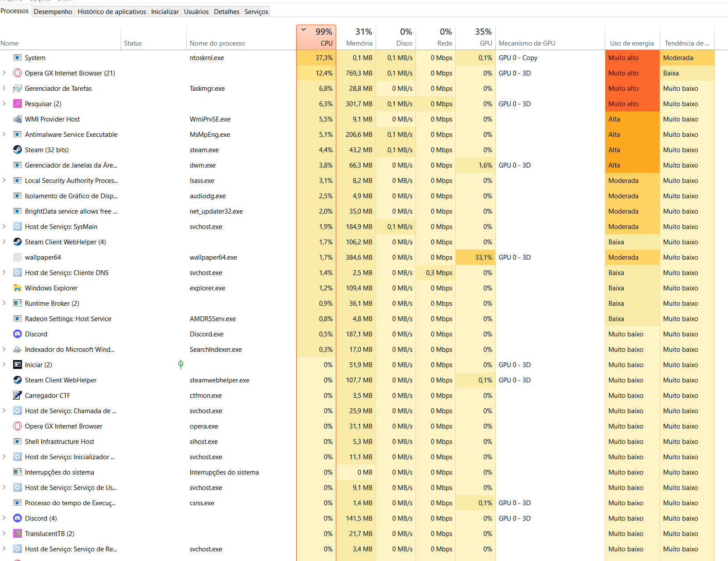
Task: Open the Inicializar tab
Action: click(165, 11)
